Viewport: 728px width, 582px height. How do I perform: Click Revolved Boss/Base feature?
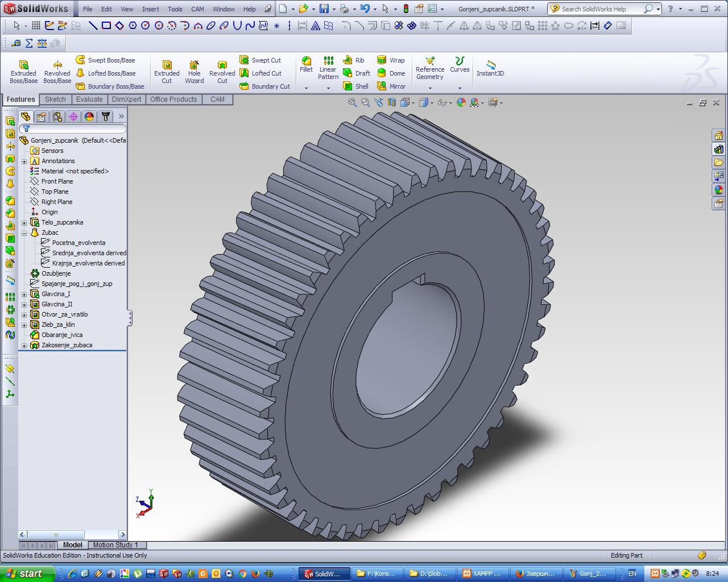click(x=57, y=72)
